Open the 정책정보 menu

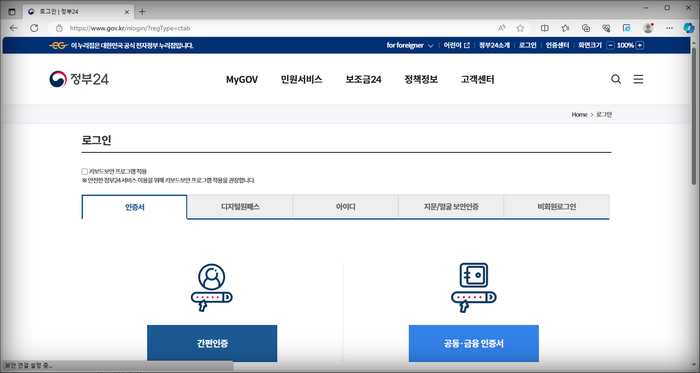click(421, 79)
